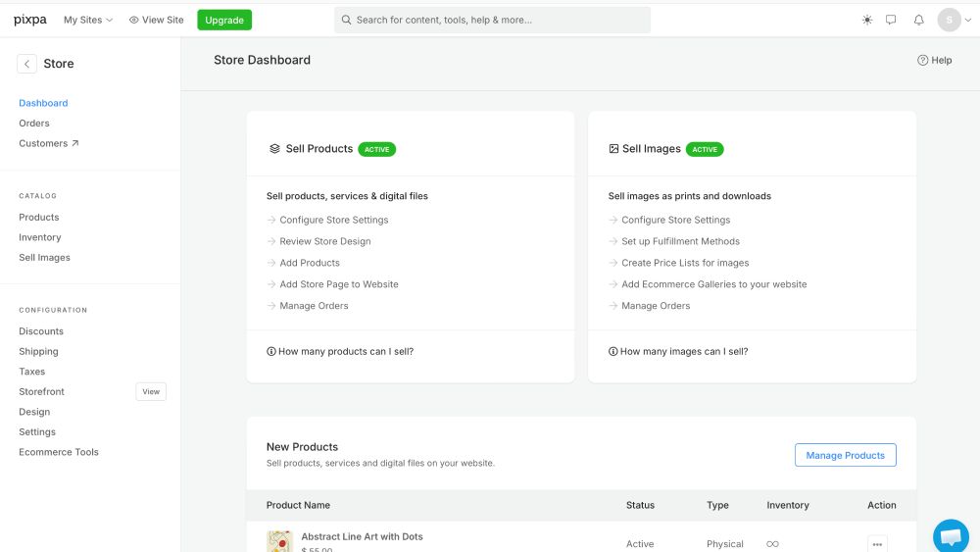Image resolution: width=980 pixels, height=552 pixels.
Task: Open Add Store Page to Website link
Action: [339, 284]
